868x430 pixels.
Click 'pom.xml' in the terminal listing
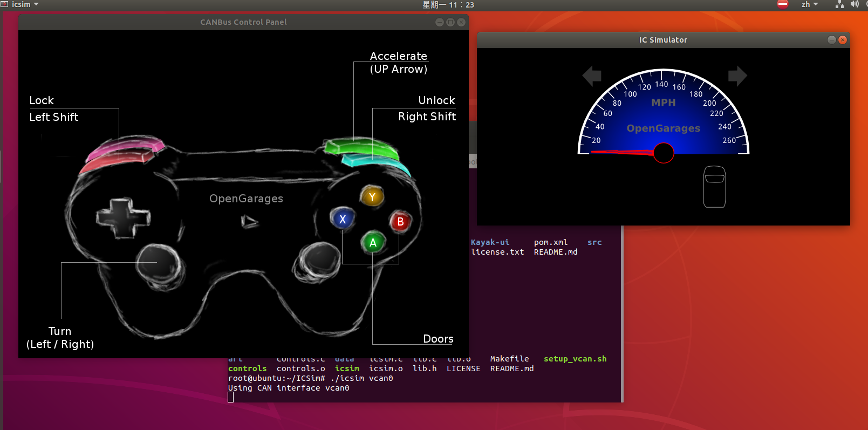(x=551, y=242)
